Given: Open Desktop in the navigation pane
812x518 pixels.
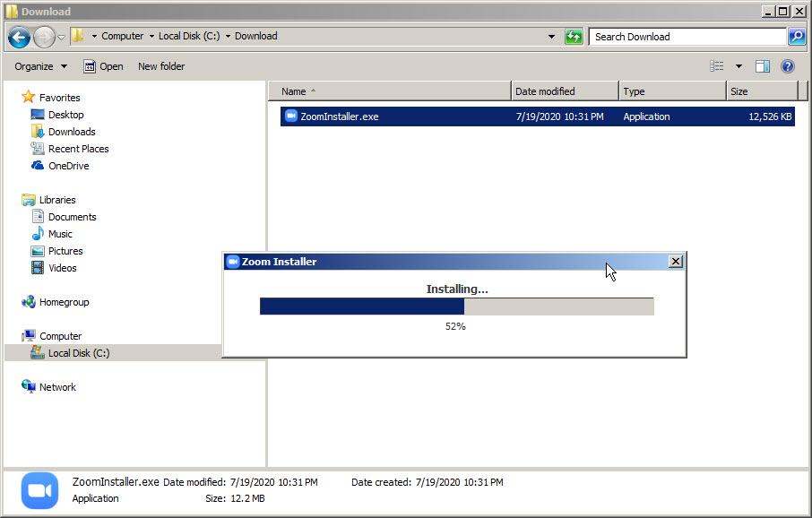Looking at the screenshot, I should click(x=65, y=115).
